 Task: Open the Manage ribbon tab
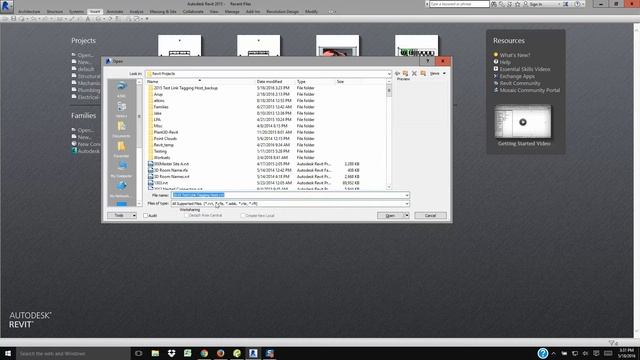pyautogui.click(x=232, y=12)
